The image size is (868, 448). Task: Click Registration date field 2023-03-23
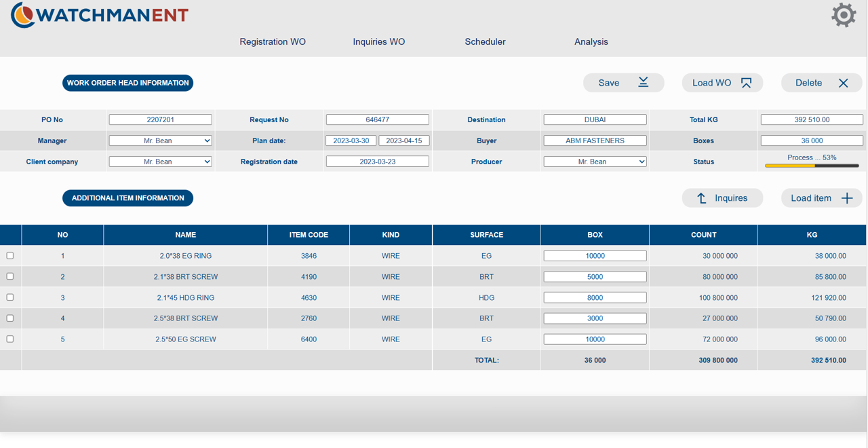point(378,162)
